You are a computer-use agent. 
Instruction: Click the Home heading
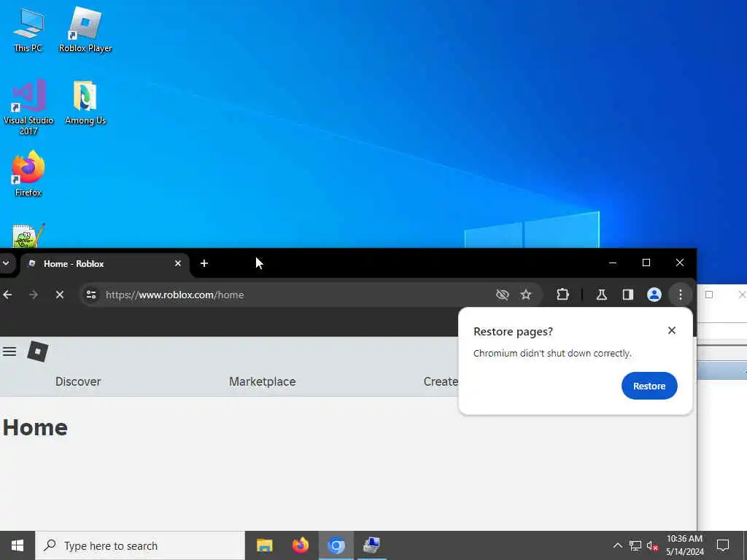[35, 427]
